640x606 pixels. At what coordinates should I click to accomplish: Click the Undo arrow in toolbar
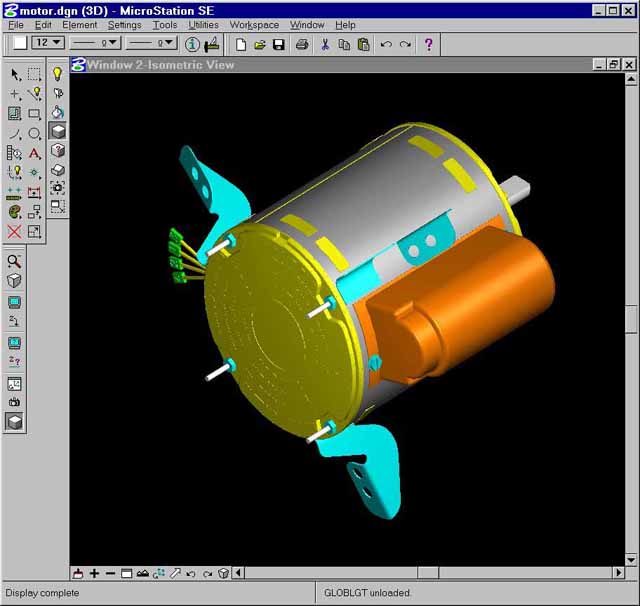pos(386,44)
